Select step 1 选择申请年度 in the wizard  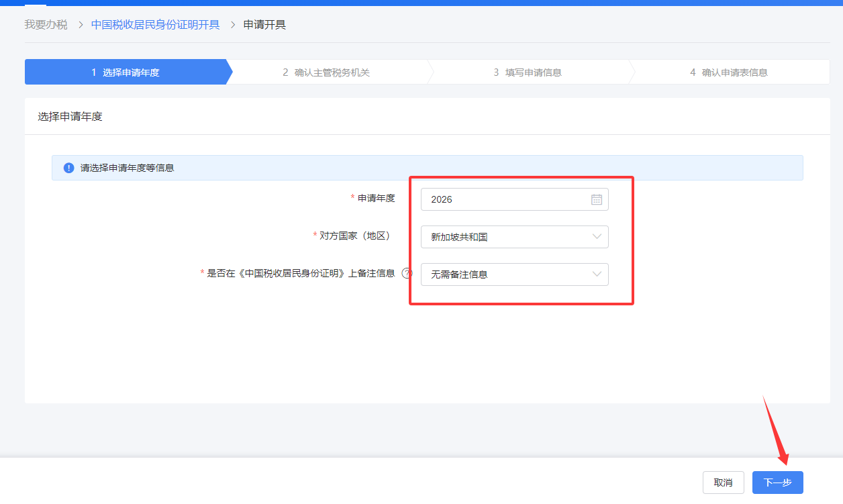[x=126, y=72]
